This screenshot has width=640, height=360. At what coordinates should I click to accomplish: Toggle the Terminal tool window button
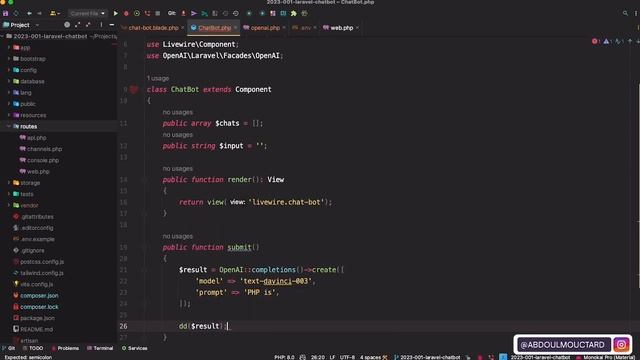tap(100, 348)
